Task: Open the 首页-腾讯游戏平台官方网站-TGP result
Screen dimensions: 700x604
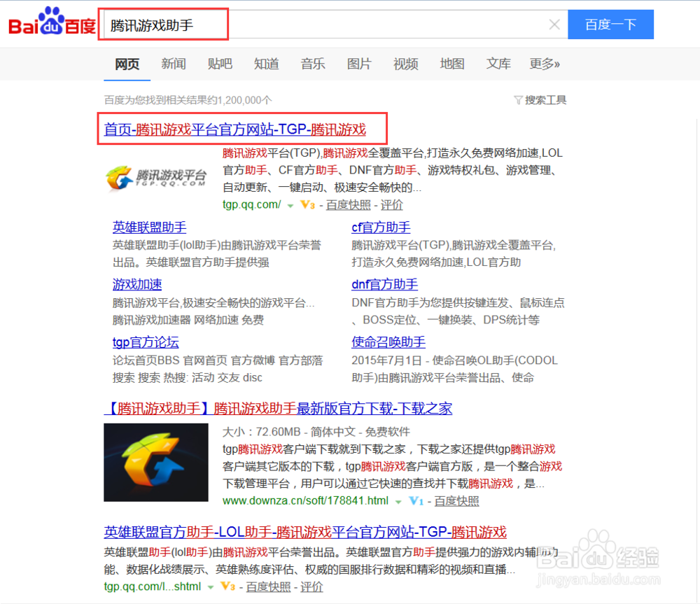Action: [234, 129]
